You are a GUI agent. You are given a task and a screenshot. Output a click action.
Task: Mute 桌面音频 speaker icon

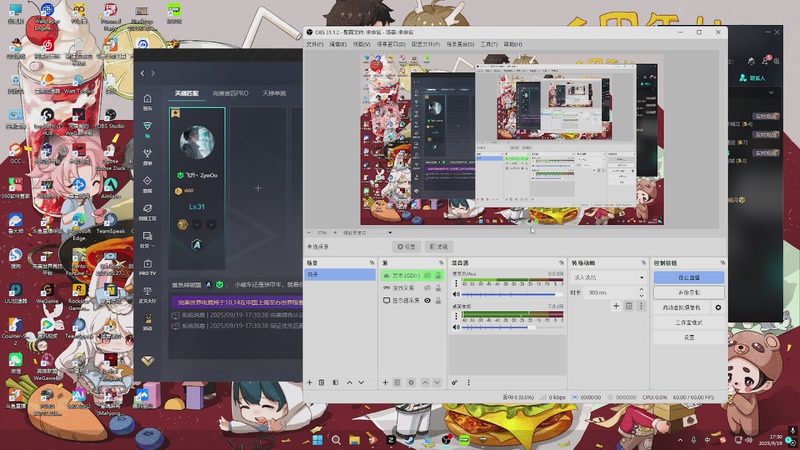pyautogui.click(x=456, y=327)
